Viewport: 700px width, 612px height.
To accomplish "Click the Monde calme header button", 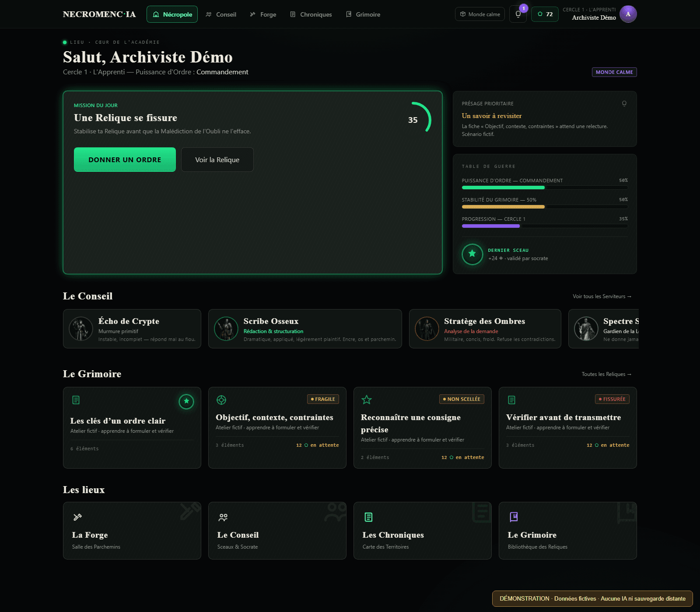I will coord(480,14).
